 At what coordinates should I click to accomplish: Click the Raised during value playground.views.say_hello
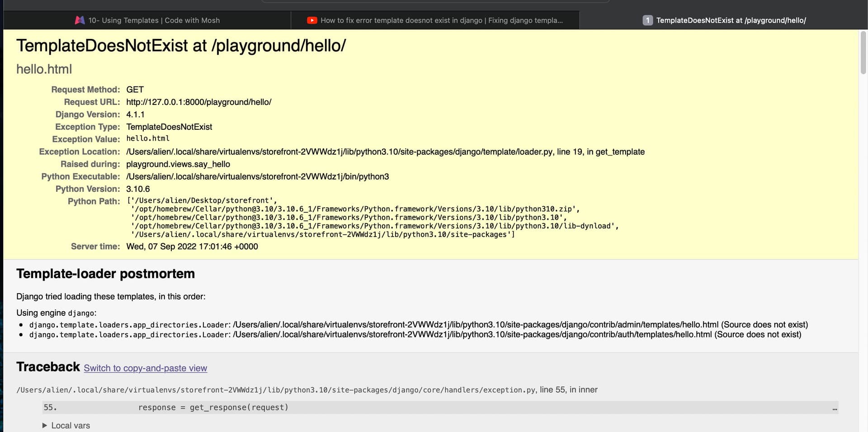coord(178,164)
